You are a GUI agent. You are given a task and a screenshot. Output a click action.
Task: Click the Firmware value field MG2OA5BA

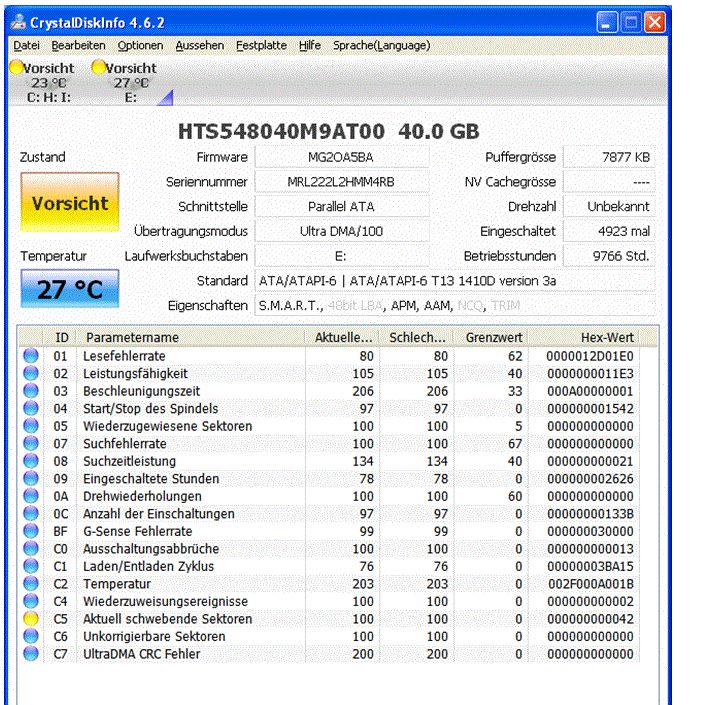pos(341,157)
